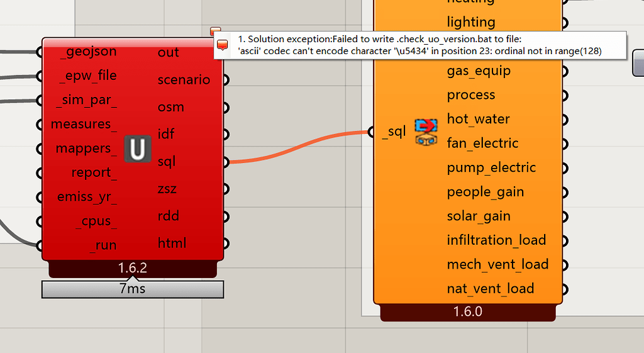
Task: Click the 7ms profiler bar
Action: 133,289
